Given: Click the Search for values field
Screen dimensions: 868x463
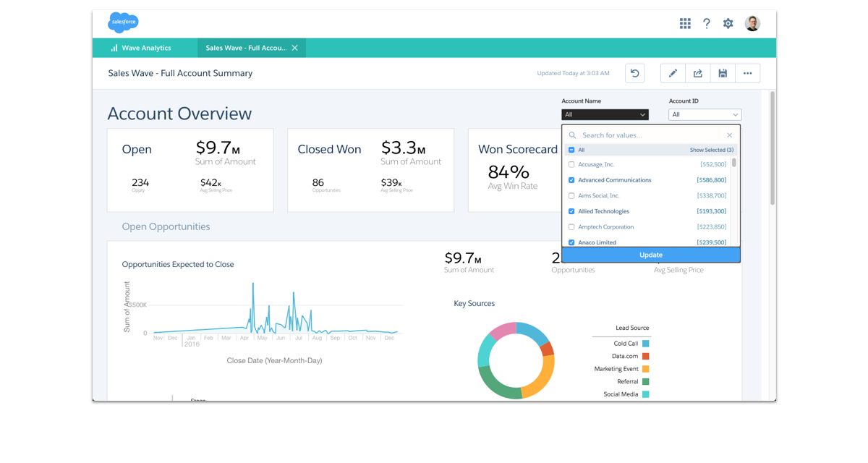Looking at the screenshot, I should [x=647, y=135].
